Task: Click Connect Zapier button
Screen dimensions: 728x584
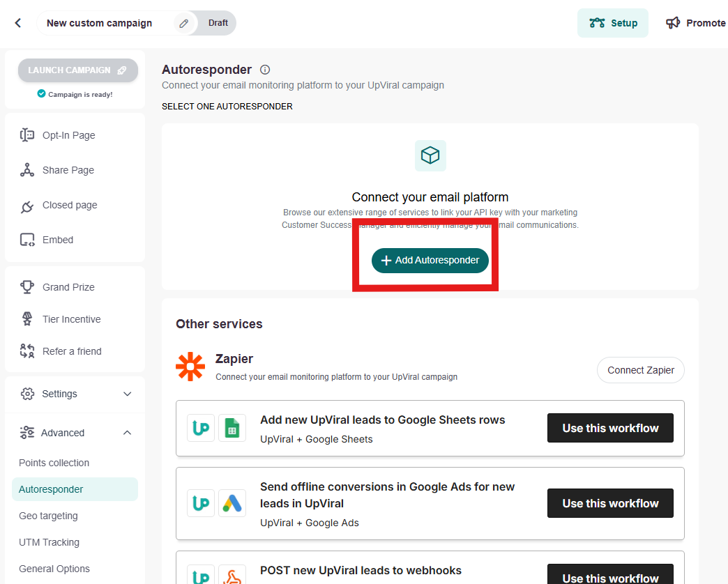Action: pyautogui.click(x=641, y=370)
